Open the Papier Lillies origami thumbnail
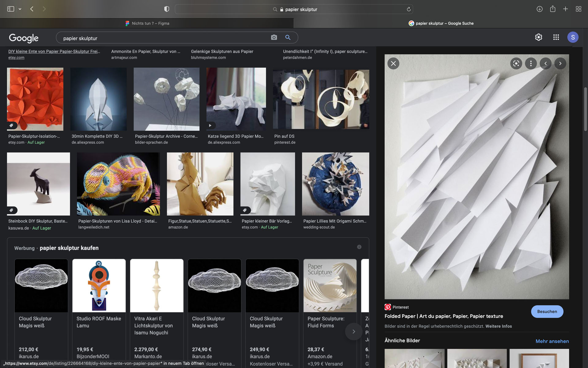The width and height of the screenshot is (588, 368). pyautogui.click(x=336, y=184)
